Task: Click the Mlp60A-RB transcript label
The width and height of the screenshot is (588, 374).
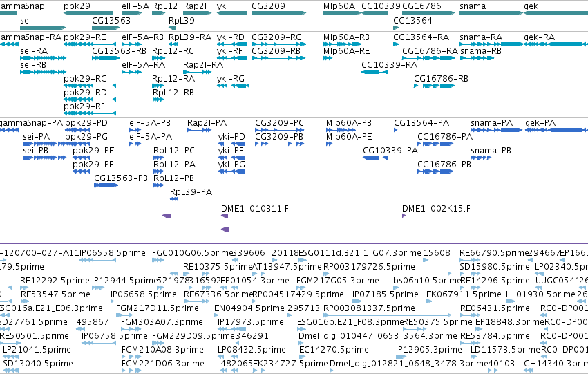Action: click(x=346, y=37)
